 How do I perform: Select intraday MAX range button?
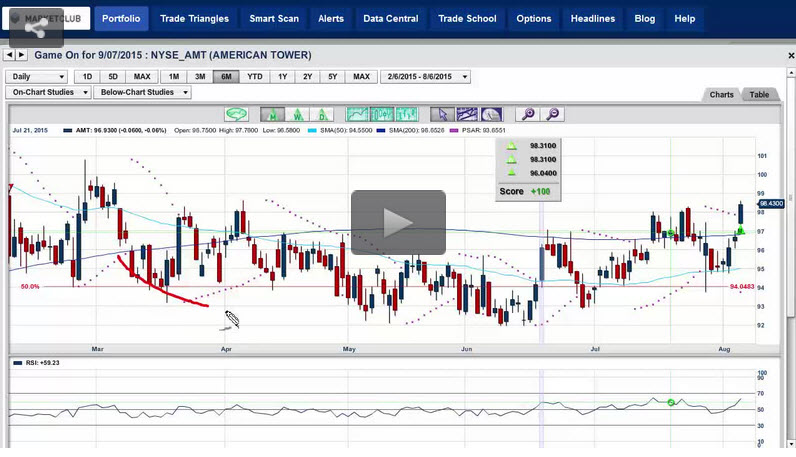point(142,77)
